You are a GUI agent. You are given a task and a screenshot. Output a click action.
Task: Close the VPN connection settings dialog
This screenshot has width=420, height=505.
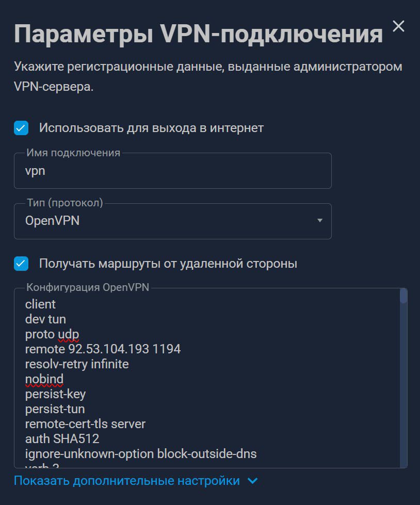[x=398, y=26]
